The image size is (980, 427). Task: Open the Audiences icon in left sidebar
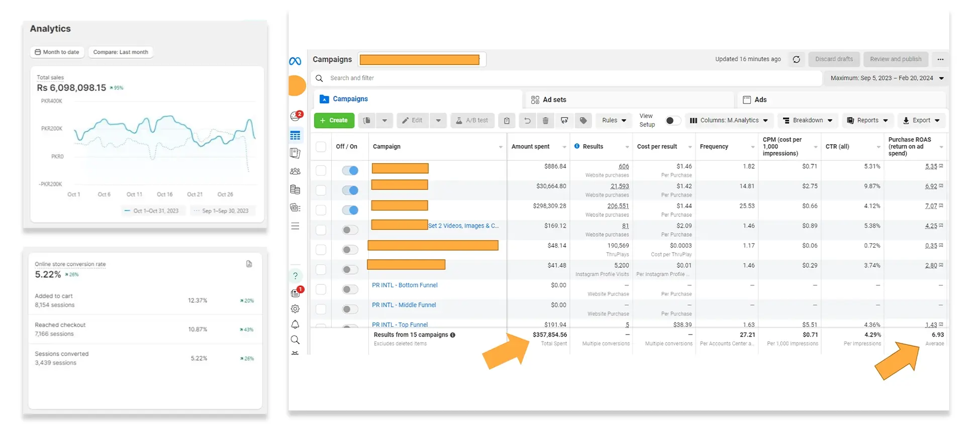pyautogui.click(x=295, y=171)
